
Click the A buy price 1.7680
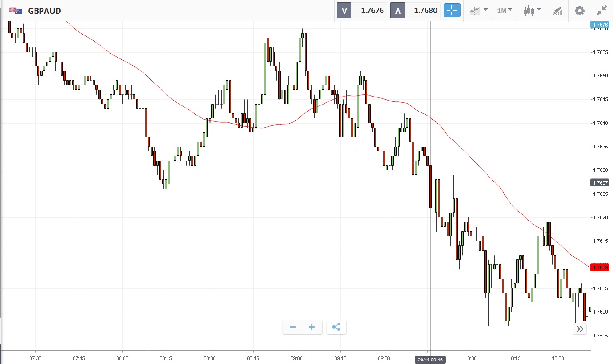(425, 11)
